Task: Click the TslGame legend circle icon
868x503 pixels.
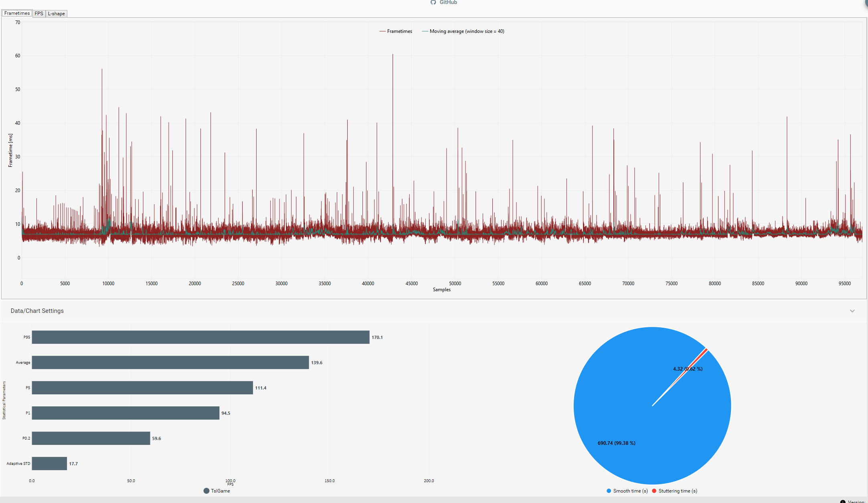Action: tap(206, 491)
